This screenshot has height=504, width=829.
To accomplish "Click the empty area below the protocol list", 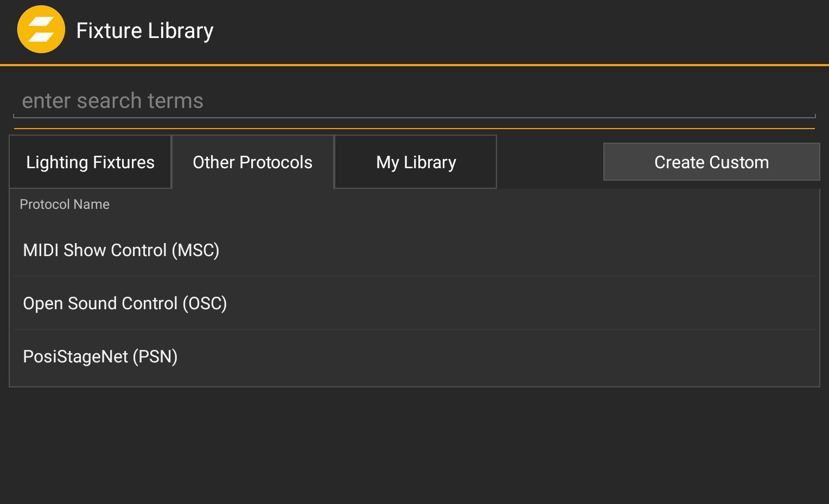I will [414, 445].
